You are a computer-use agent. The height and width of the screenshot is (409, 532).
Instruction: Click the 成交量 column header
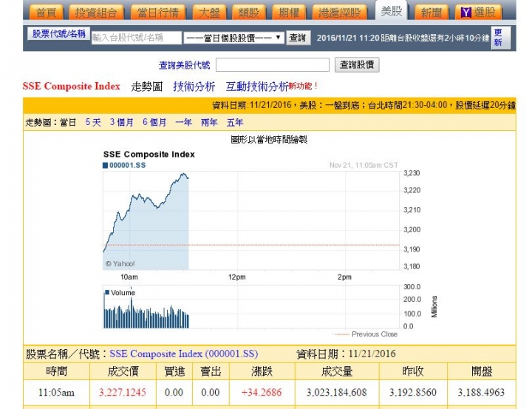(x=337, y=371)
